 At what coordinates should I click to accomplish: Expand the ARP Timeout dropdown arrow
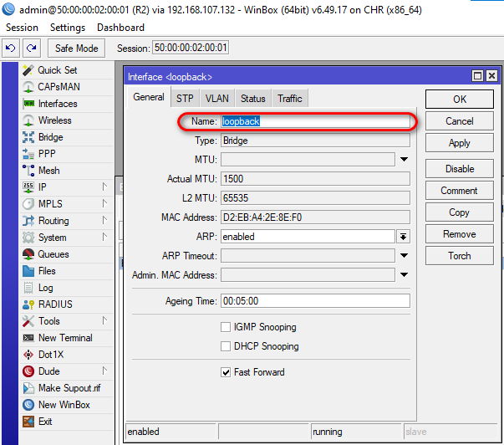[x=403, y=256]
